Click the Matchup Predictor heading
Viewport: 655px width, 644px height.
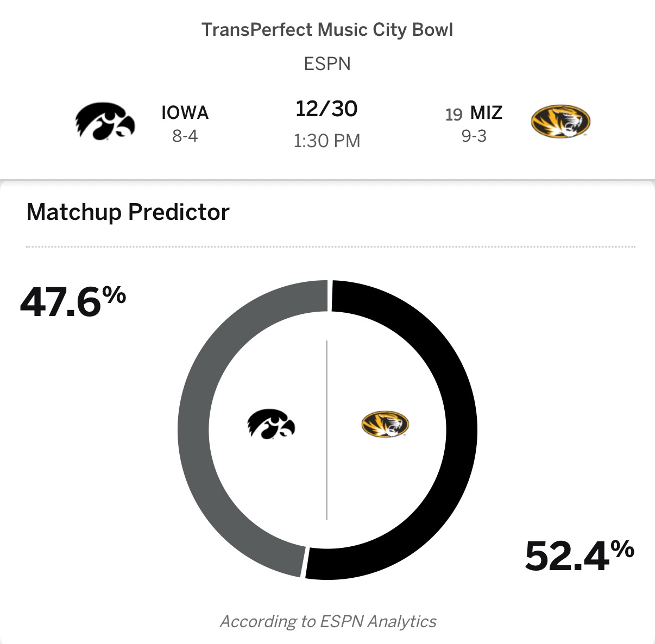click(128, 212)
